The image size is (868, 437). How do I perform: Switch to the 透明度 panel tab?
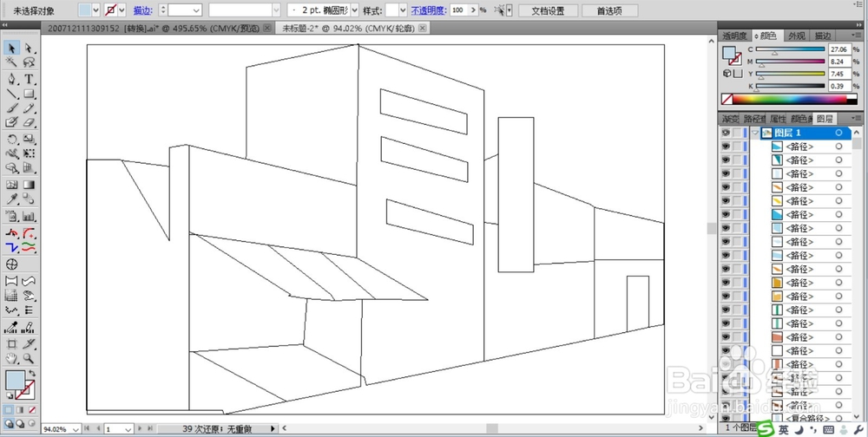pyautogui.click(x=734, y=36)
